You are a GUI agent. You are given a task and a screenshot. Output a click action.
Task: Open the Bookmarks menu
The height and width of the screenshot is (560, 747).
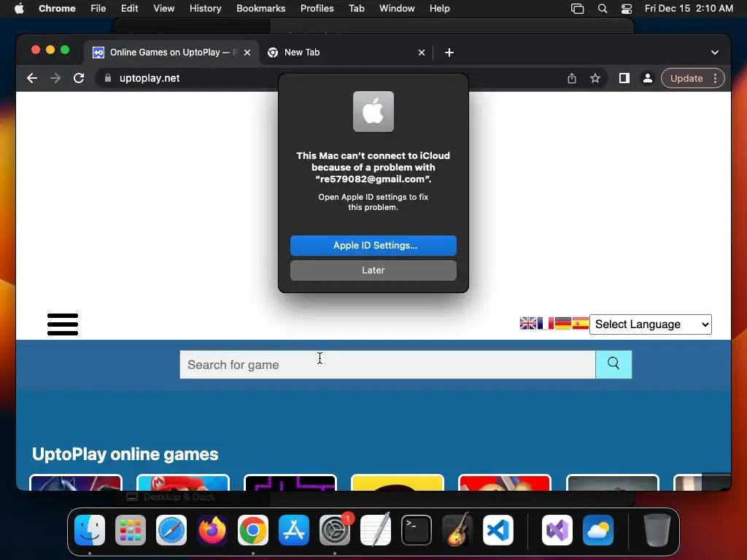pyautogui.click(x=260, y=9)
